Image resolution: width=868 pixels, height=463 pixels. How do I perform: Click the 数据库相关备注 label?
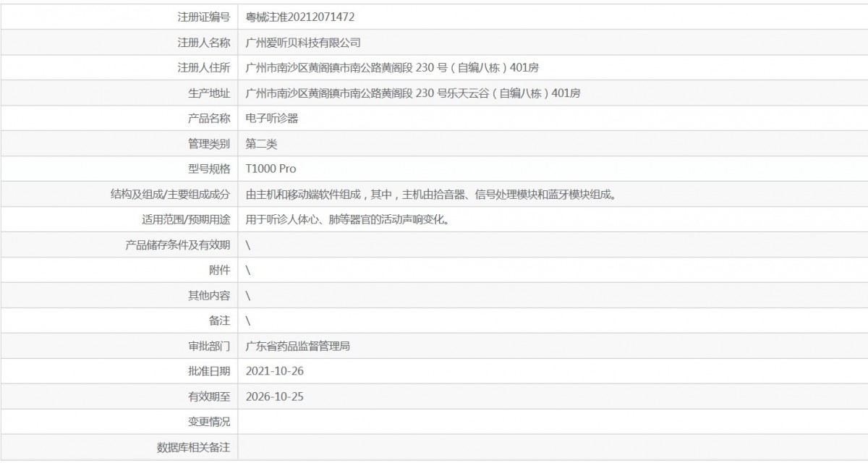[194, 447]
